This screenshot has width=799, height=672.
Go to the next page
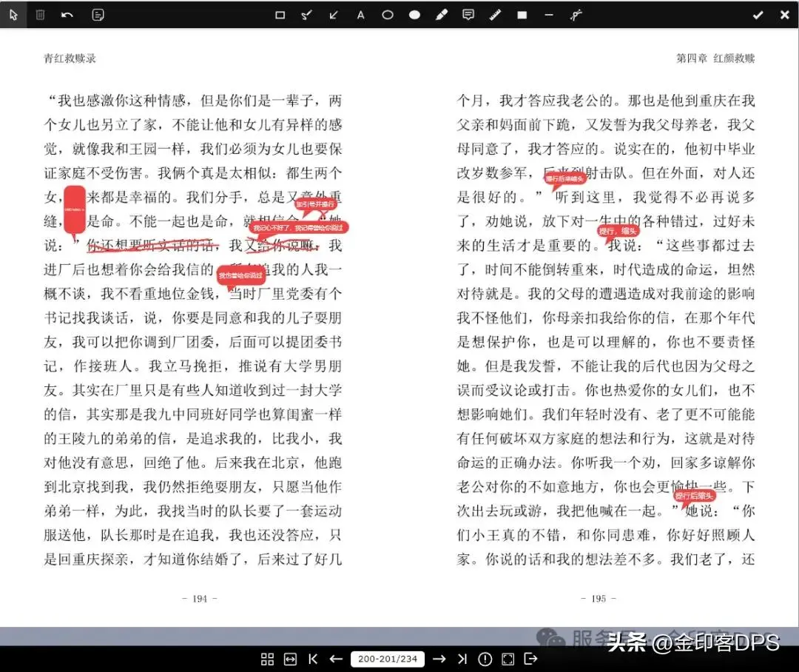click(439, 659)
